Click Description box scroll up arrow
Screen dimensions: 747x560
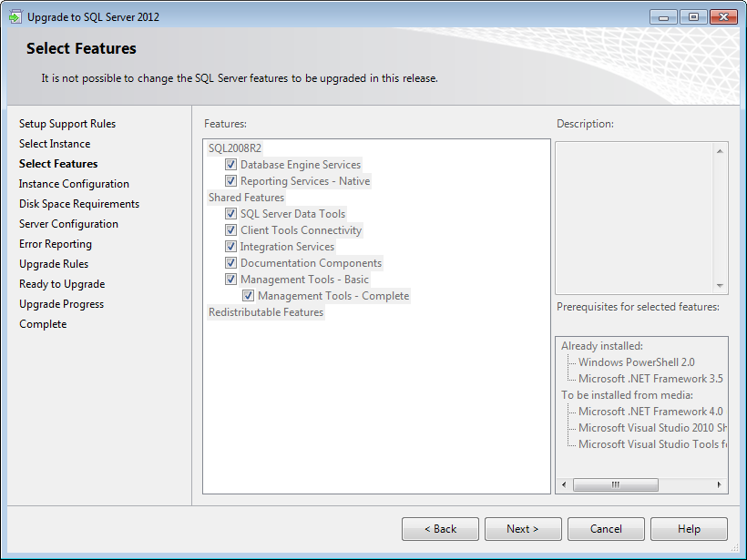click(720, 151)
